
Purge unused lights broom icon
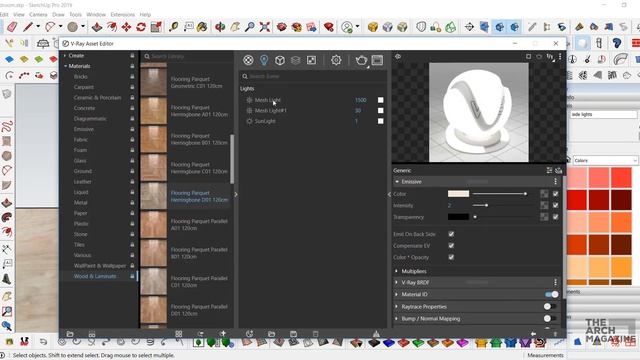(x=376, y=334)
